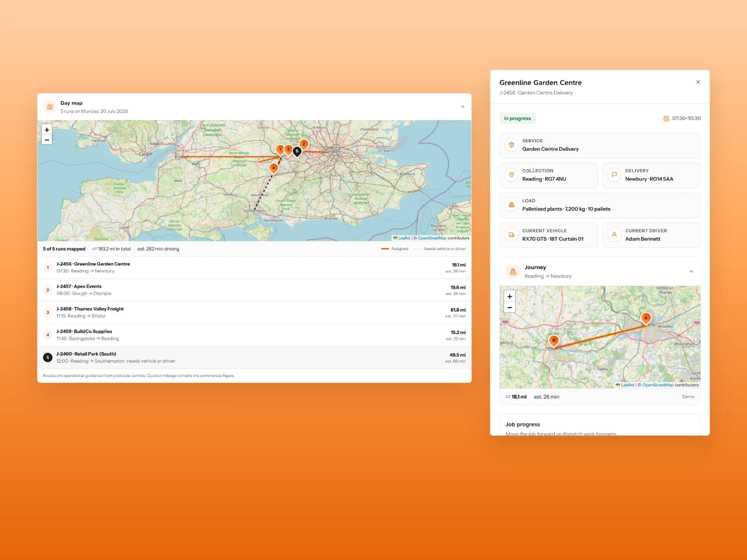This screenshot has width=747, height=560.
Task: Click map marker 4 near Basingstoke
Action: pyautogui.click(x=274, y=168)
